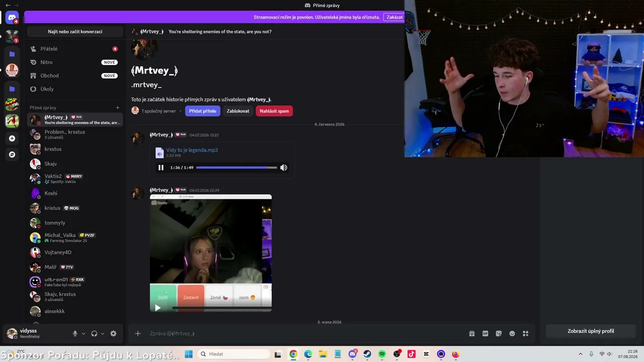Open tommy1y direct message
Image resolution: width=644 pixels, height=362 pixels.
[x=74, y=223]
